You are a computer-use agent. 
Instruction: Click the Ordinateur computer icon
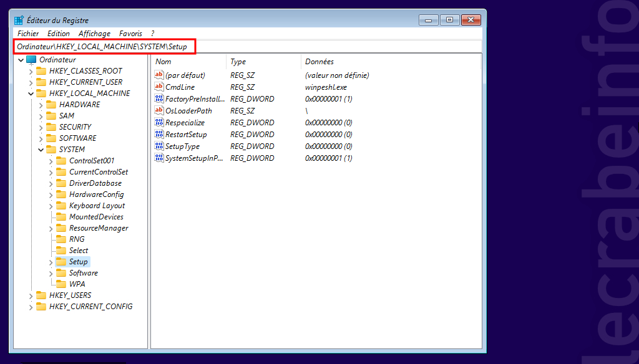(31, 59)
